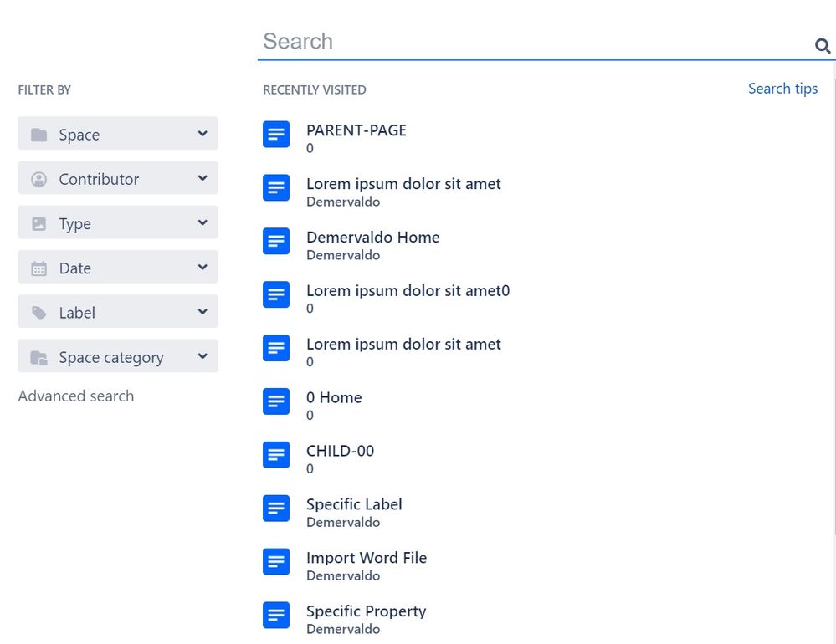Click the contributor avatar icon in the filter panel
The width and height of the screenshot is (836, 644).
coord(38,178)
